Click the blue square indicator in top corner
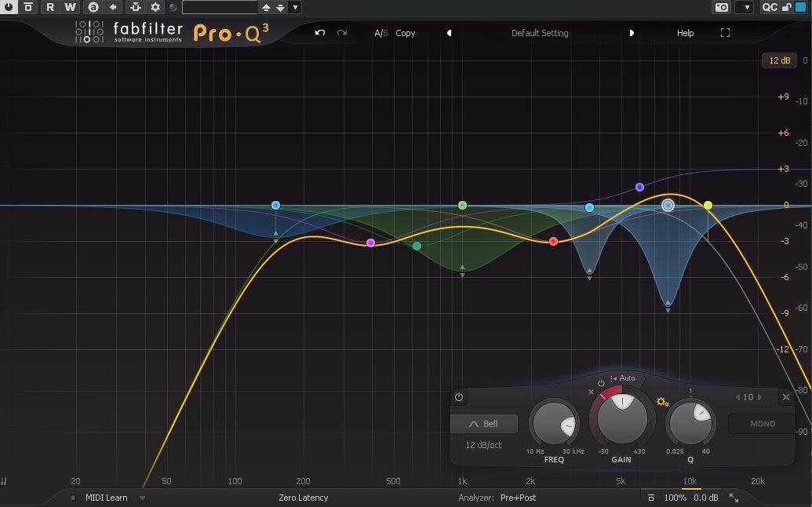This screenshot has width=812, height=507. tap(800, 7)
